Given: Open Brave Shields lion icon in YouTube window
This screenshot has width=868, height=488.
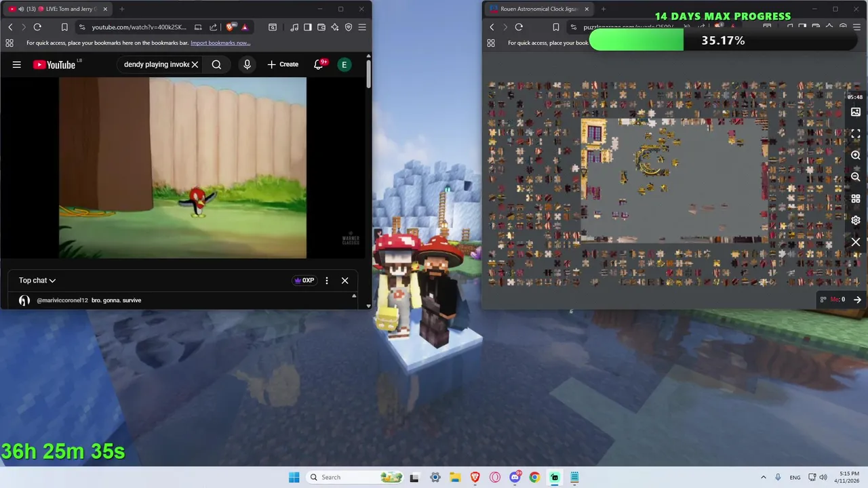Looking at the screenshot, I should (230, 27).
